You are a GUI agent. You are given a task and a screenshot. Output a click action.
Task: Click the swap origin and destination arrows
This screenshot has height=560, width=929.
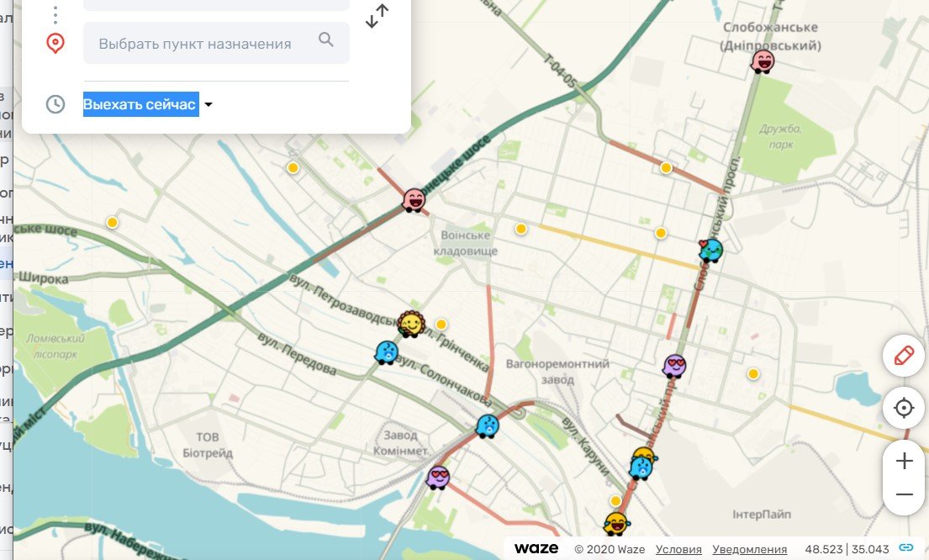(x=377, y=16)
